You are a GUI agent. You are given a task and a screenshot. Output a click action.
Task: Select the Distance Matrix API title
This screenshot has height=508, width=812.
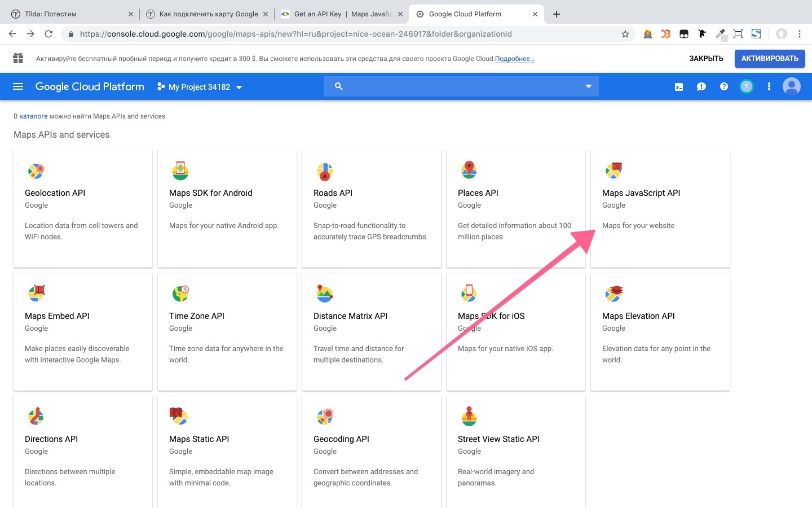[351, 316]
